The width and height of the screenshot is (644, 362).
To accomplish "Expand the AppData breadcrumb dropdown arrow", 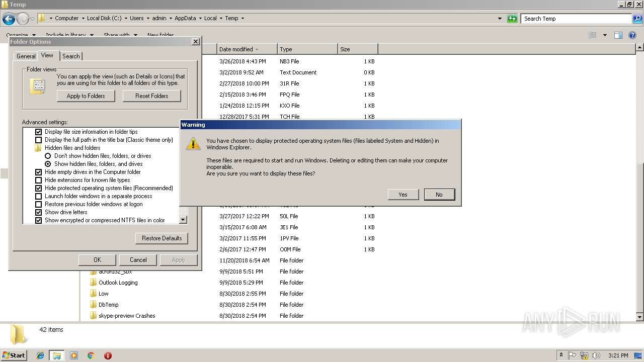I will (x=200, y=19).
